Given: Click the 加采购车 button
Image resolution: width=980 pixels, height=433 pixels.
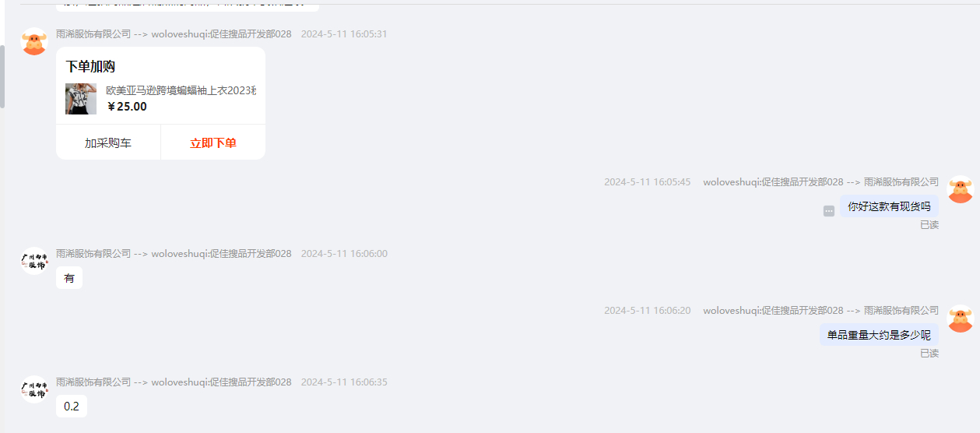Looking at the screenshot, I should pos(108,143).
